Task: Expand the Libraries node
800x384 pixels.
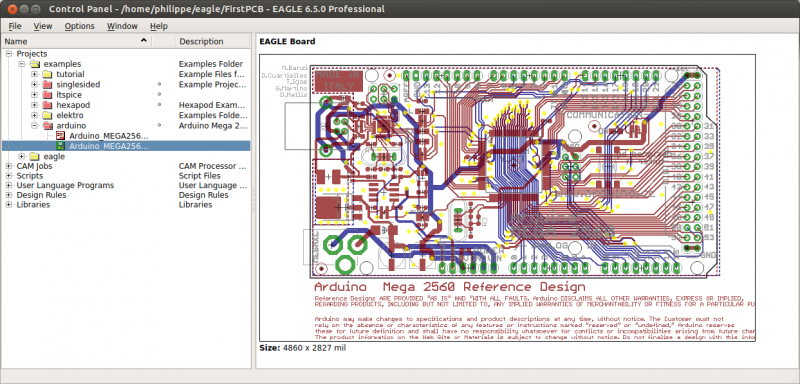Action: (x=9, y=205)
